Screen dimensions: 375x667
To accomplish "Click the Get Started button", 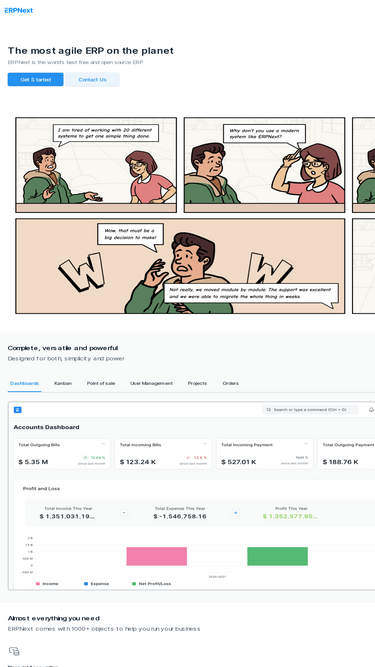I will point(35,80).
